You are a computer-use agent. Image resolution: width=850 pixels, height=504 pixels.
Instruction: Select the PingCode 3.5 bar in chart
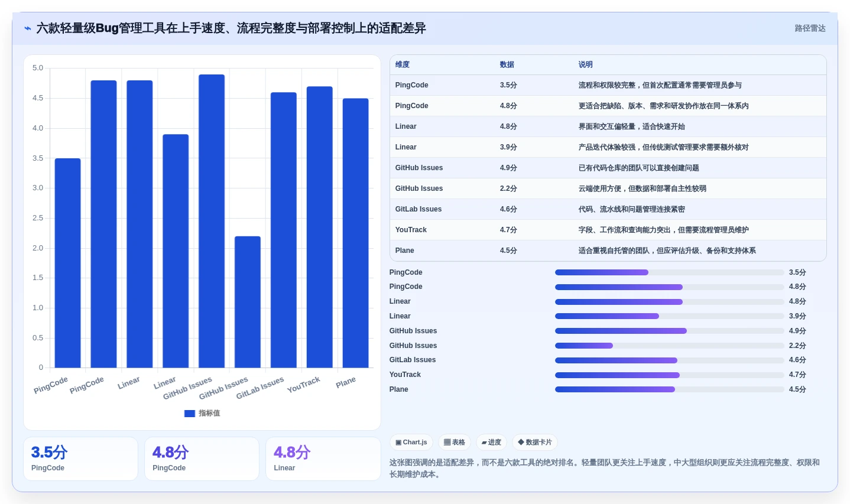[x=68, y=263]
